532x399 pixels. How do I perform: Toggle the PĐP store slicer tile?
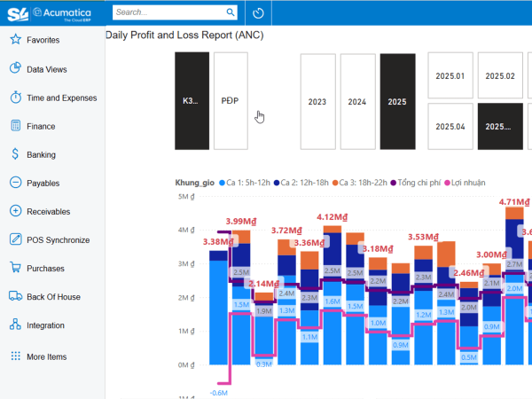point(231,101)
